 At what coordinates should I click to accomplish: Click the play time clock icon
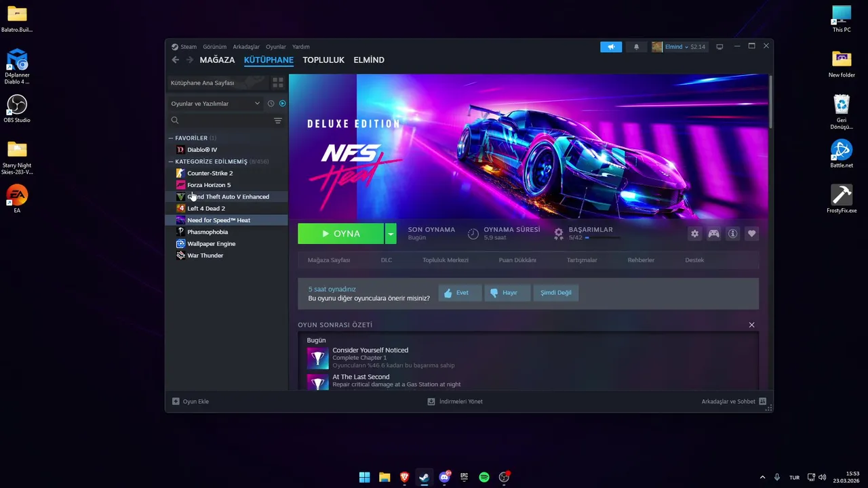coord(473,233)
